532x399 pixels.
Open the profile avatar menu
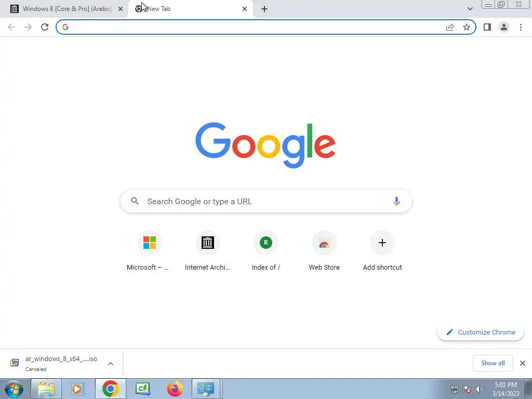pyautogui.click(x=504, y=27)
